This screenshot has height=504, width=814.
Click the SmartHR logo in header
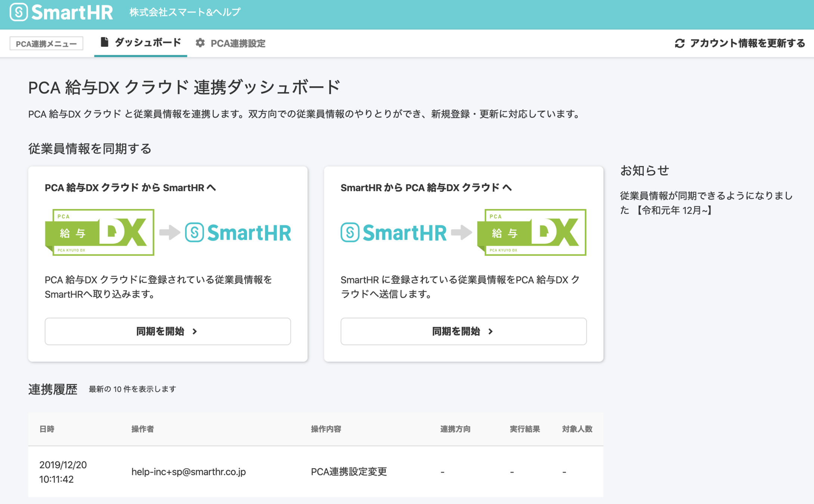click(x=61, y=12)
